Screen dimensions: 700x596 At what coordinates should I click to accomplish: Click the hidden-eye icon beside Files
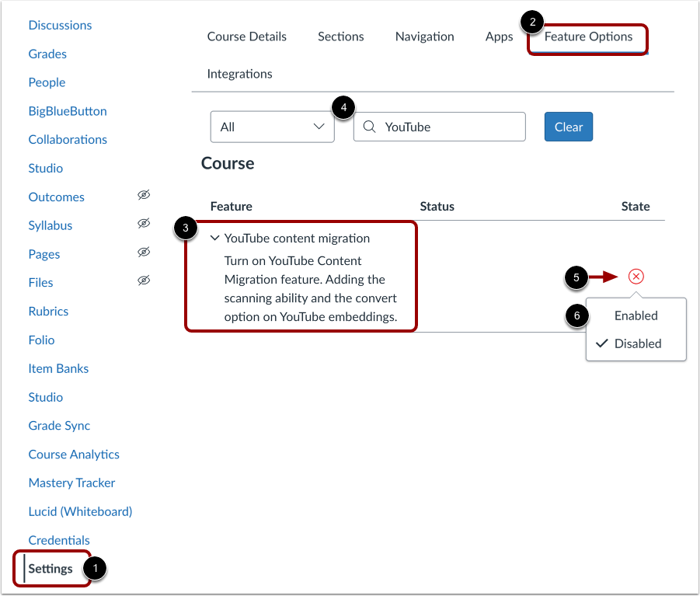[144, 281]
